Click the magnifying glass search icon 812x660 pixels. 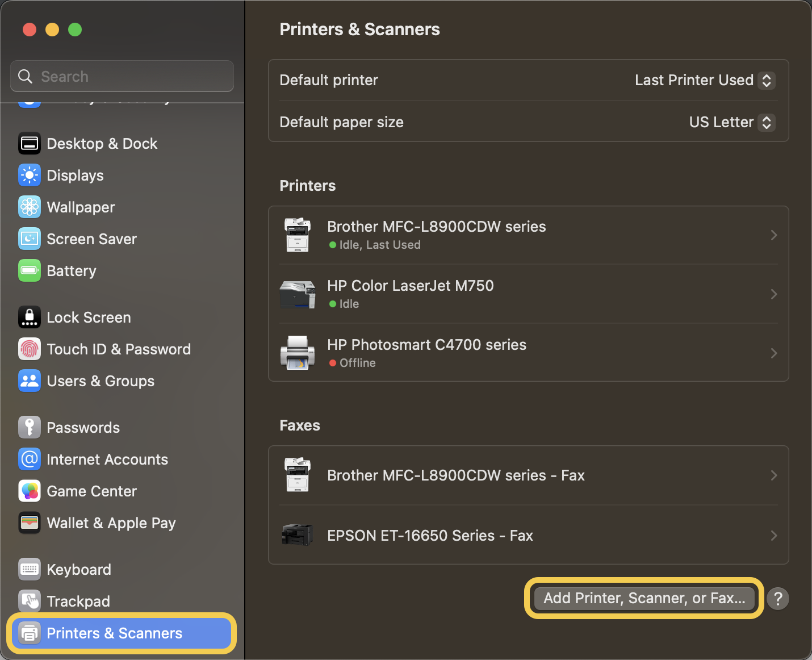click(25, 76)
